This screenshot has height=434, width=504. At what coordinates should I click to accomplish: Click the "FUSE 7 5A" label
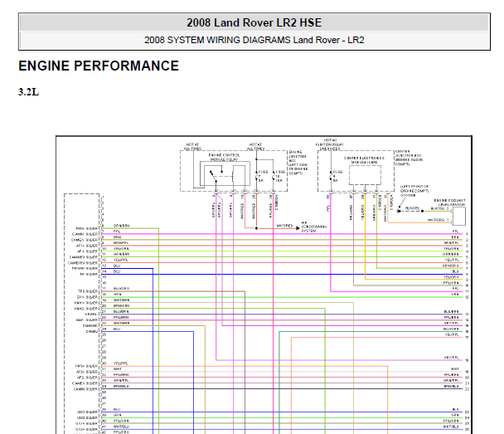(x=263, y=176)
